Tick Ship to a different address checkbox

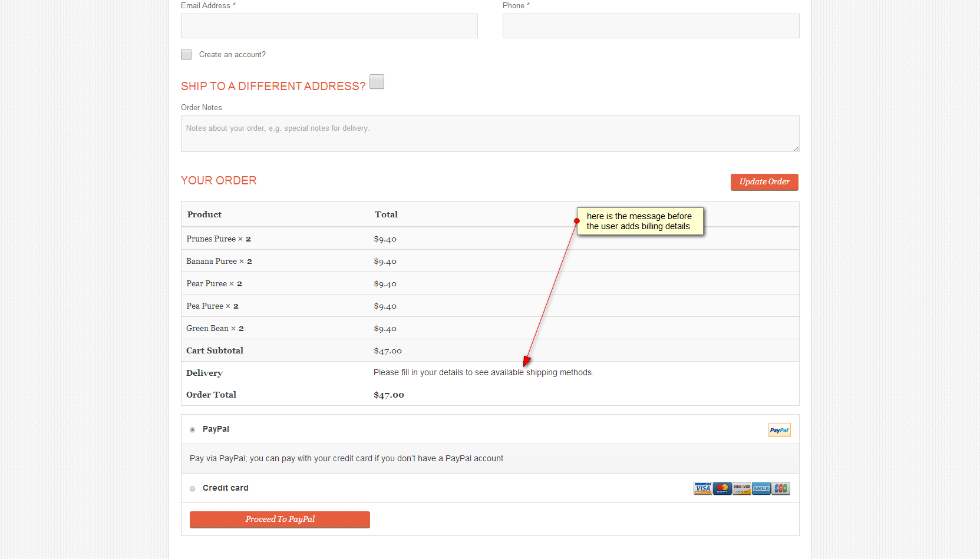pos(377,82)
